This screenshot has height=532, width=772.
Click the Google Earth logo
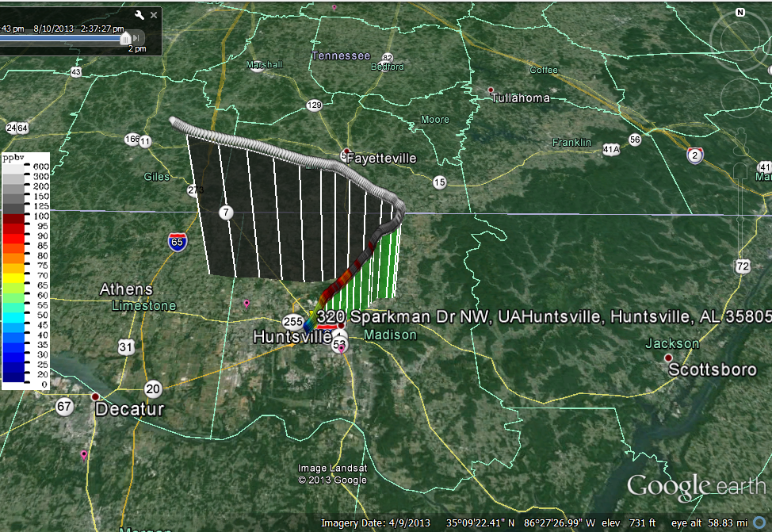click(x=696, y=487)
